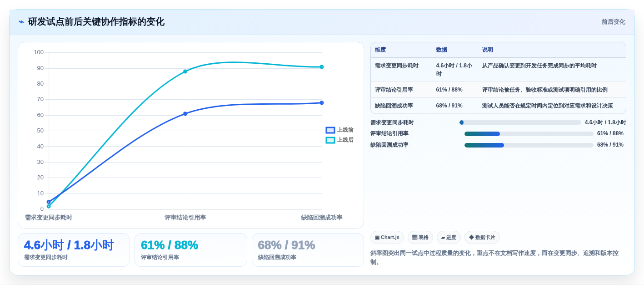Click the 上线前 legend label

(x=345, y=130)
